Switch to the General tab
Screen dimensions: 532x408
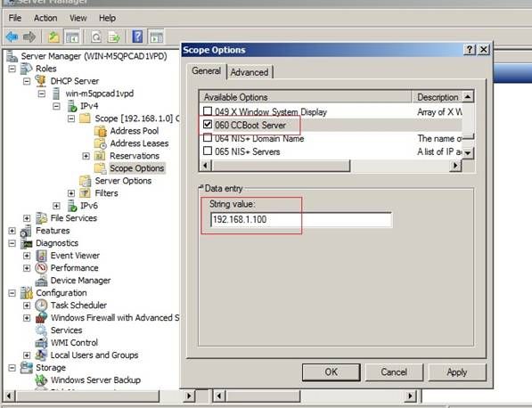206,71
